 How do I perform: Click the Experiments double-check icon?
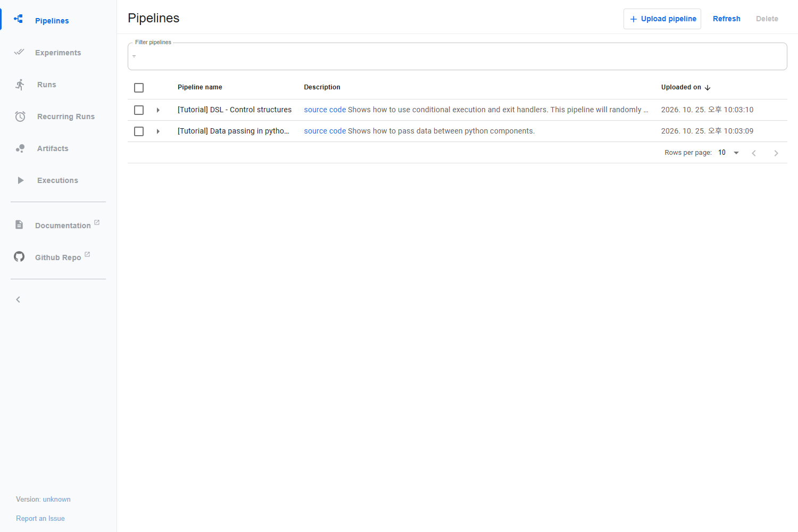pos(19,52)
